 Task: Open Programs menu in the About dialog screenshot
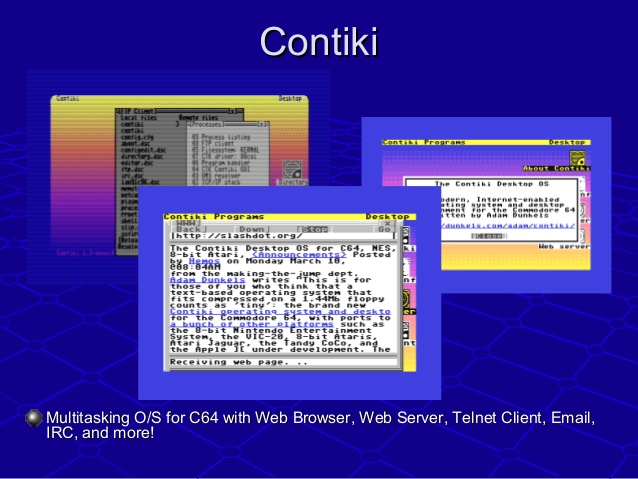444,142
